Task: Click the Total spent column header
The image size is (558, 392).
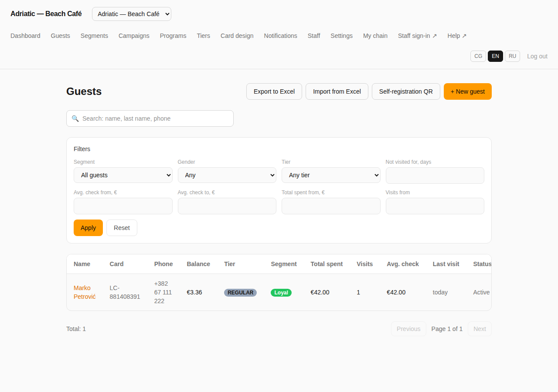Action: click(327, 264)
